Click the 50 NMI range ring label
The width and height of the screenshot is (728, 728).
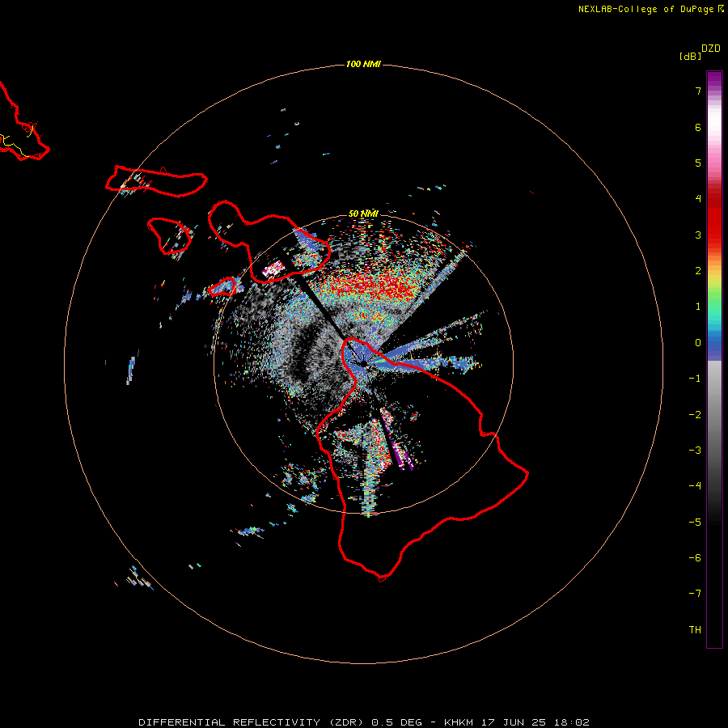coord(363,214)
